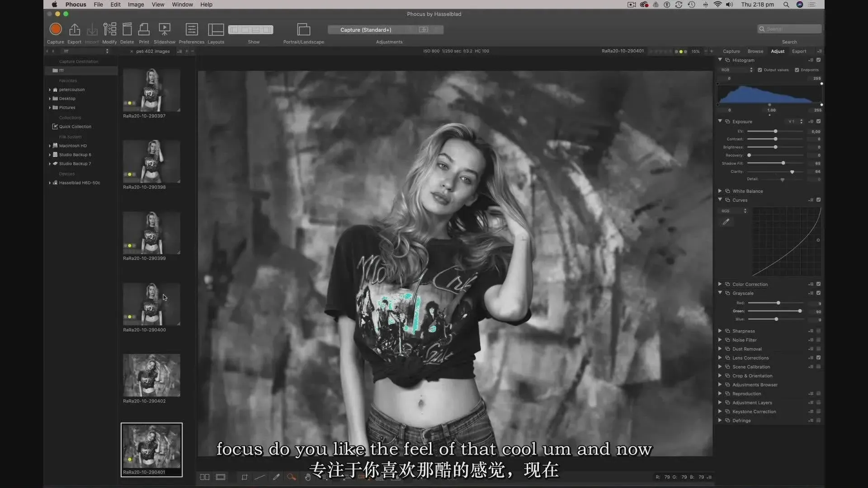
Task: Open the Modify tool in toolbar
Action: [109, 29]
